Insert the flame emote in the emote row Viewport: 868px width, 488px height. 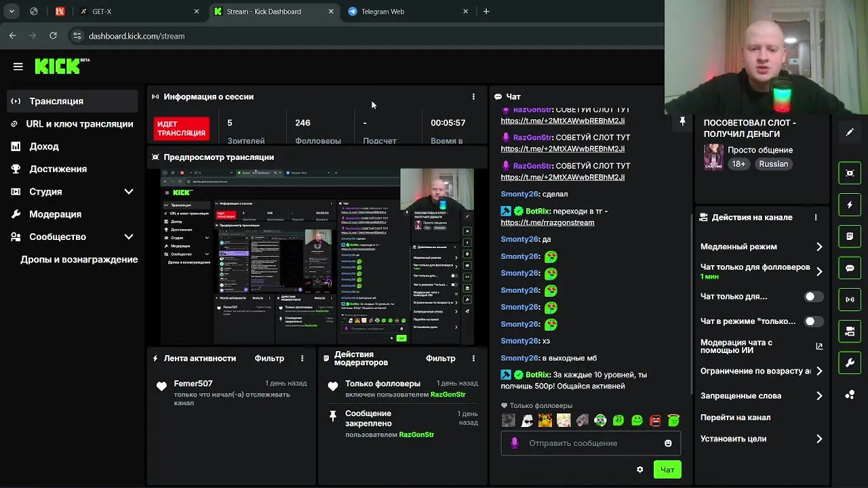(x=545, y=421)
